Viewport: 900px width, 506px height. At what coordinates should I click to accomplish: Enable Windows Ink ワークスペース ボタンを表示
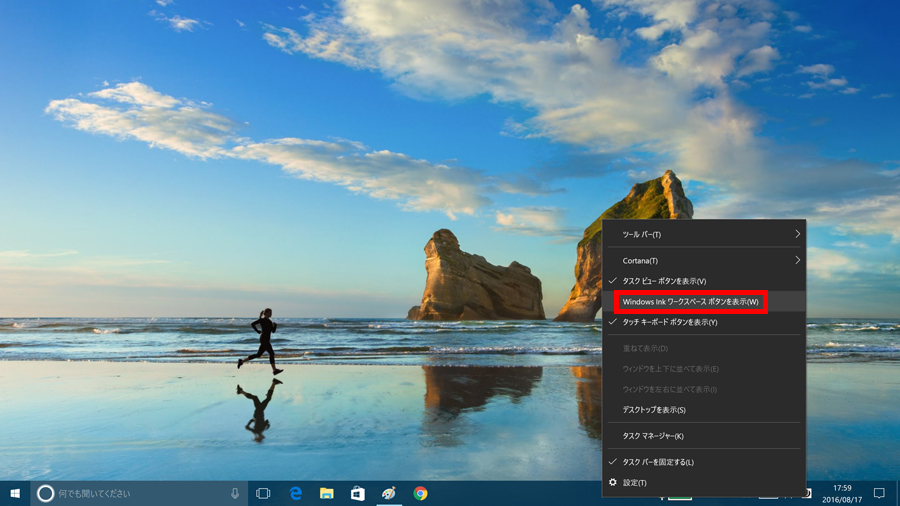690,302
